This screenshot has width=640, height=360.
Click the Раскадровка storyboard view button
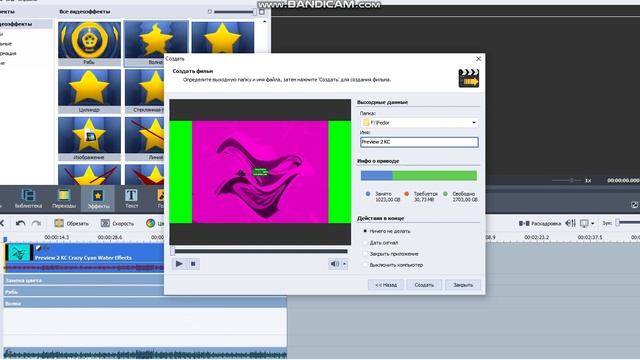[540, 223]
